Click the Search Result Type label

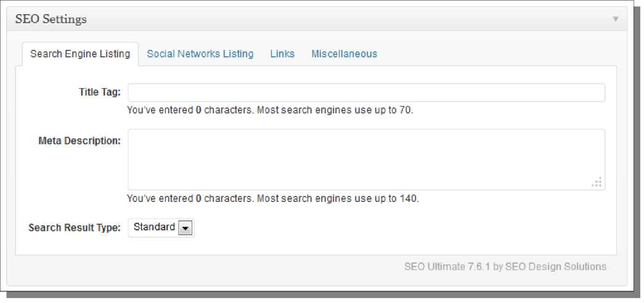coord(75,228)
